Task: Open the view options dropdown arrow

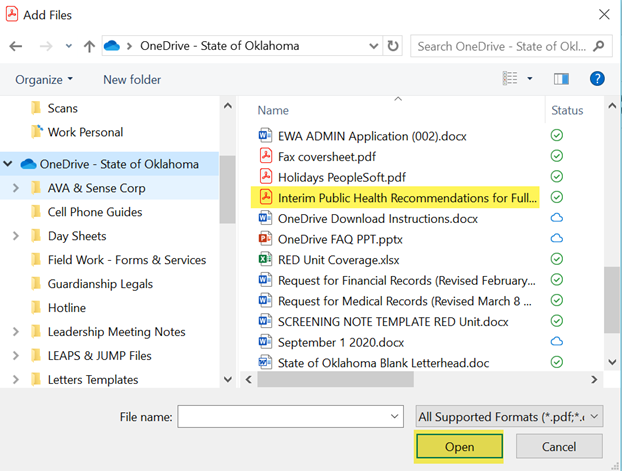Action: pos(530,79)
